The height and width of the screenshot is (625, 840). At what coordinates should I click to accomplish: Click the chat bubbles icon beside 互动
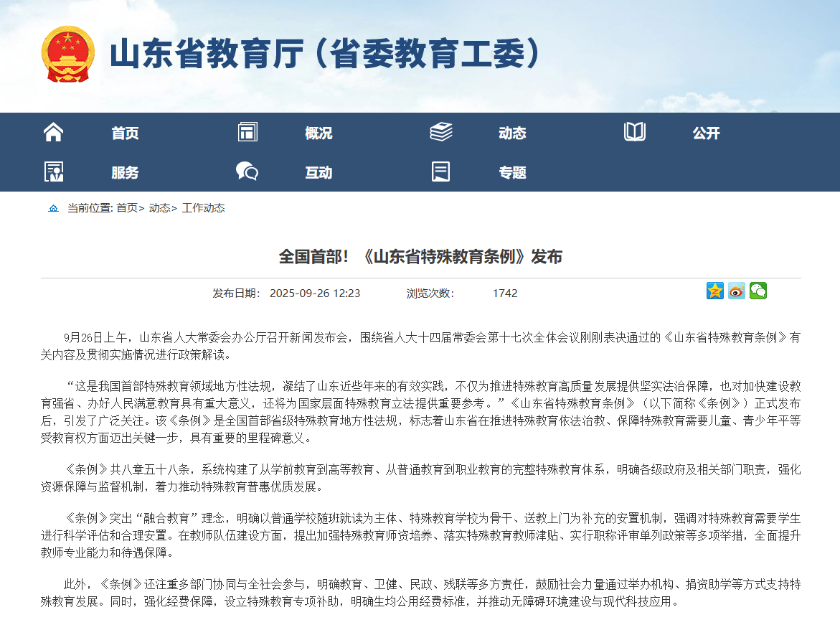[247, 171]
